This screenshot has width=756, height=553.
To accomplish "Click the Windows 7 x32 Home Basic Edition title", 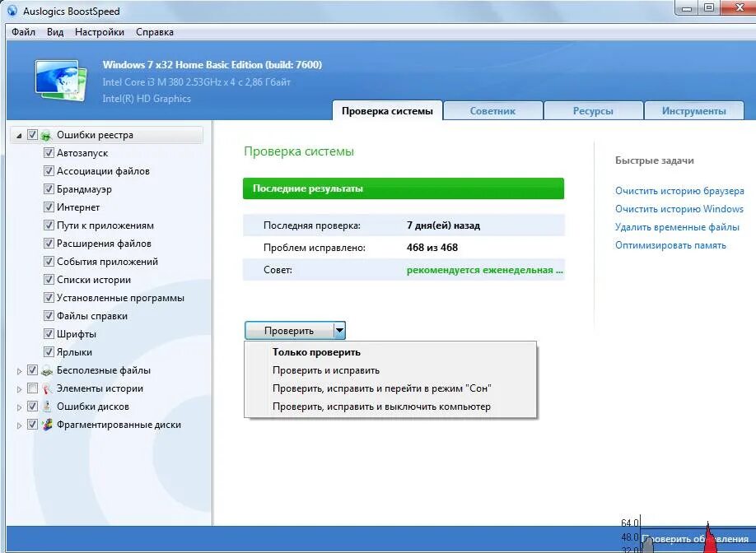I will click(x=212, y=64).
